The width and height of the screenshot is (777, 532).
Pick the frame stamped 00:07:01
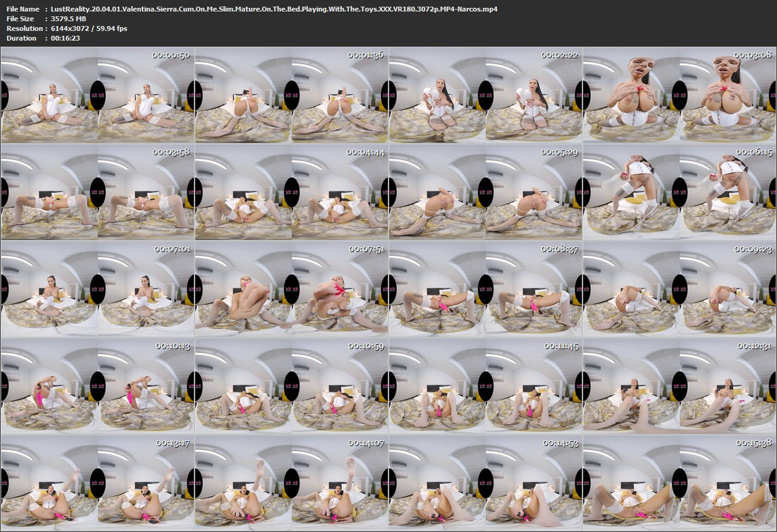[x=98, y=289]
